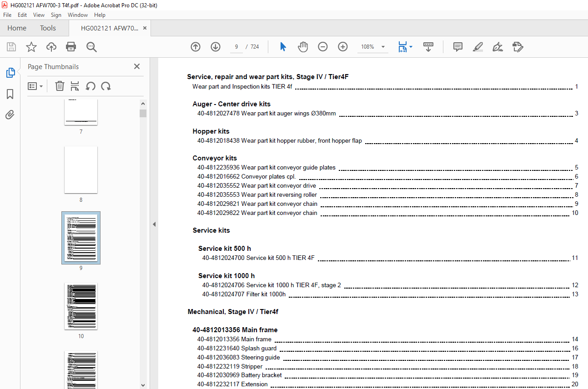
Task: Rotate page counterclockwise
Action: [90, 86]
